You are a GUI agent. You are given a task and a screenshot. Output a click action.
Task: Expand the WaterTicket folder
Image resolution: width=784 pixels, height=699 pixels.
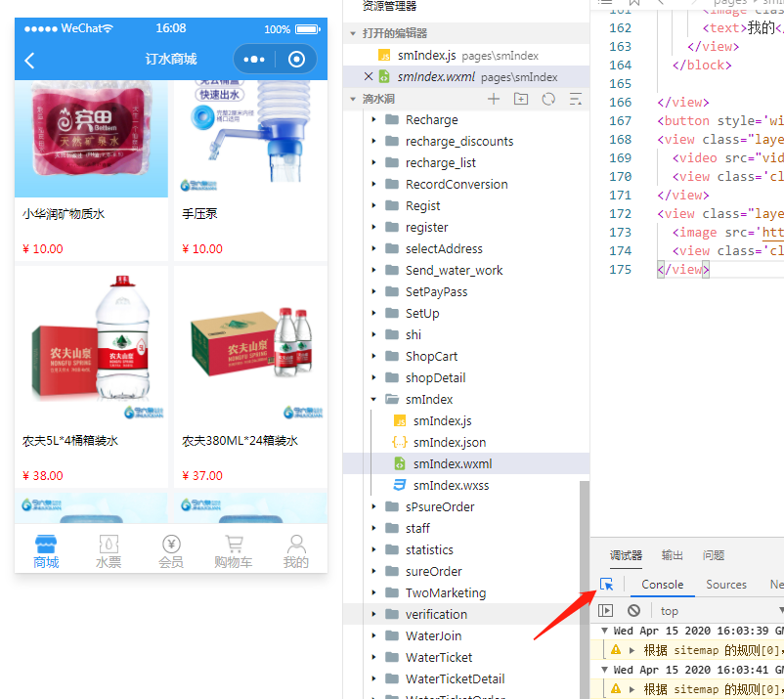tap(373, 657)
